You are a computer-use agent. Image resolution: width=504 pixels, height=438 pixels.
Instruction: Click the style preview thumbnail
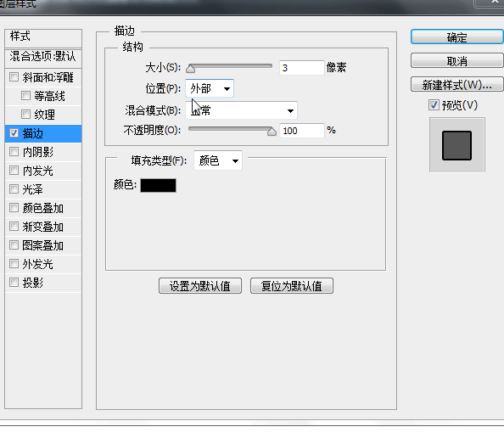[456, 145]
